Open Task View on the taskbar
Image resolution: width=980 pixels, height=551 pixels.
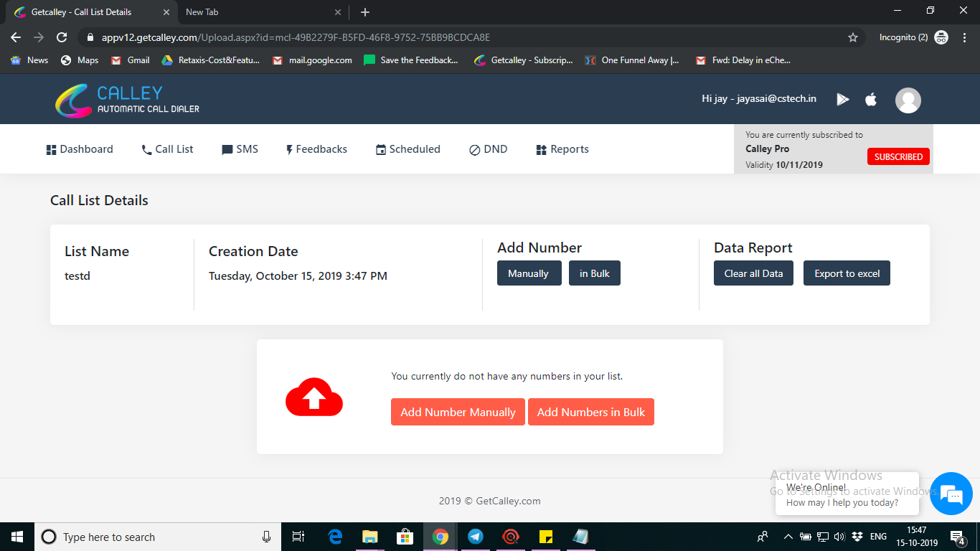(x=299, y=537)
